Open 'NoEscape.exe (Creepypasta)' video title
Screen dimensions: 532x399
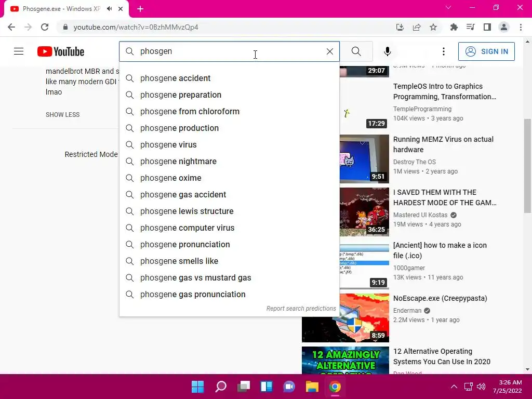click(x=440, y=298)
